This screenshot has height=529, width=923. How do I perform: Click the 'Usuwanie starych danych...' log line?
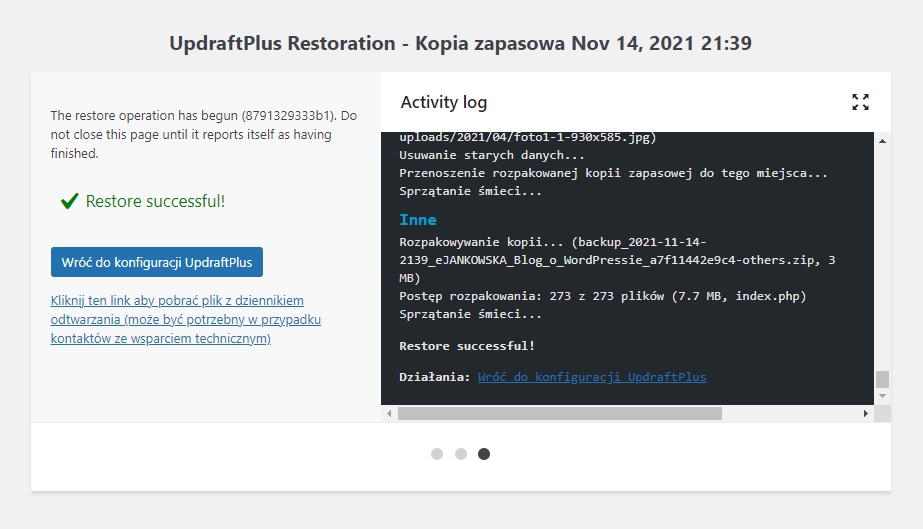tap(492, 155)
